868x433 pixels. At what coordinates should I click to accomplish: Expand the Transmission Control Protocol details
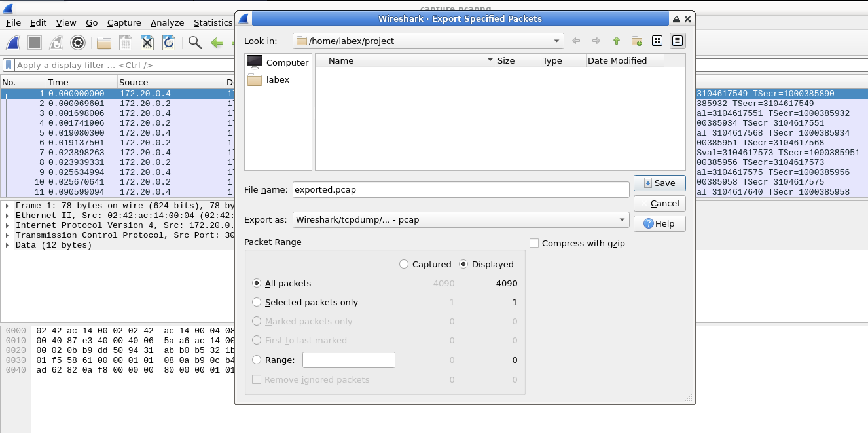(x=7, y=235)
